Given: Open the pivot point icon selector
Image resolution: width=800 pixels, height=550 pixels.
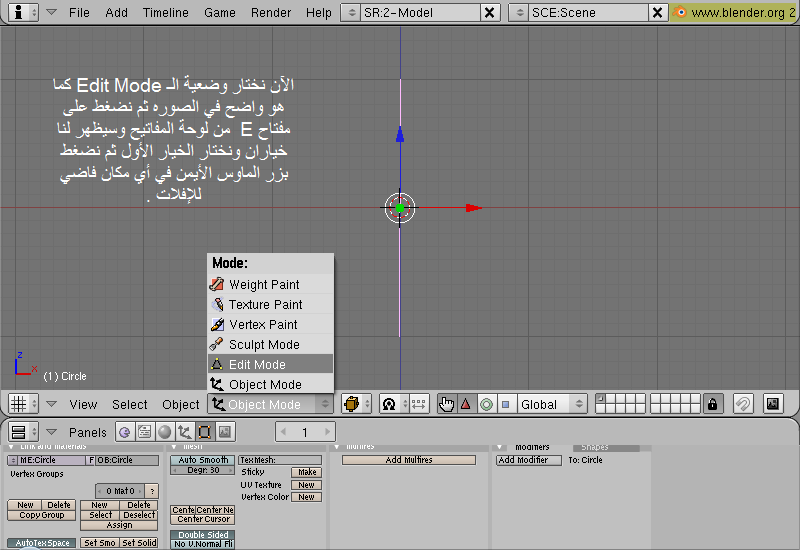Looking at the screenshot, I should (394, 404).
